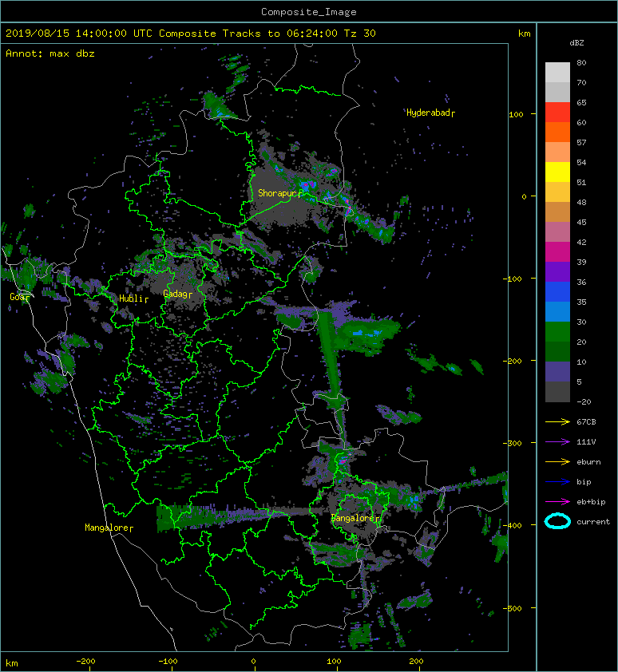Image resolution: width=618 pixels, height=672 pixels.
Task: Click the '67CB' legend label
Action: (586, 422)
